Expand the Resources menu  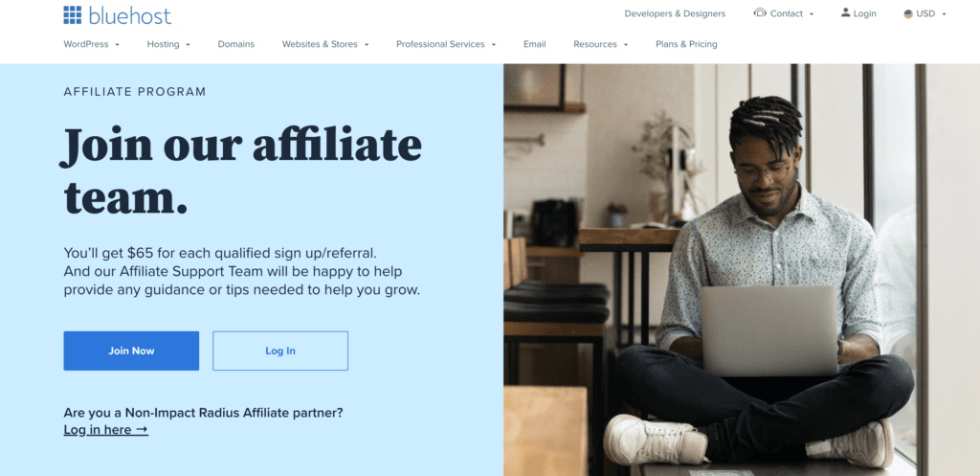click(600, 44)
